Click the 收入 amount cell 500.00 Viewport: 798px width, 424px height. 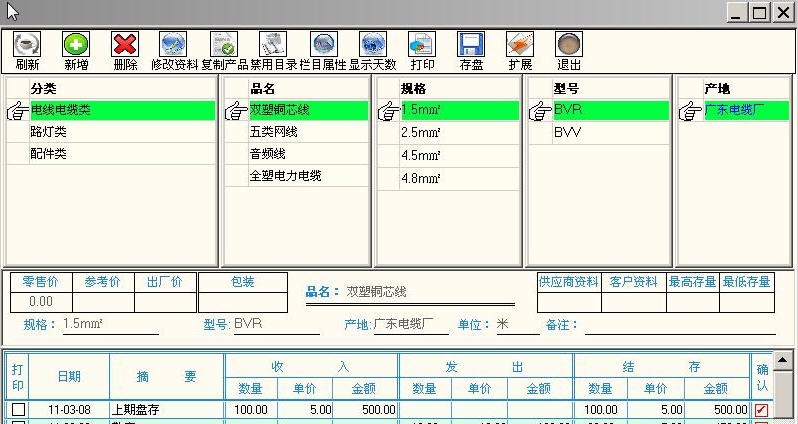pos(365,410)
